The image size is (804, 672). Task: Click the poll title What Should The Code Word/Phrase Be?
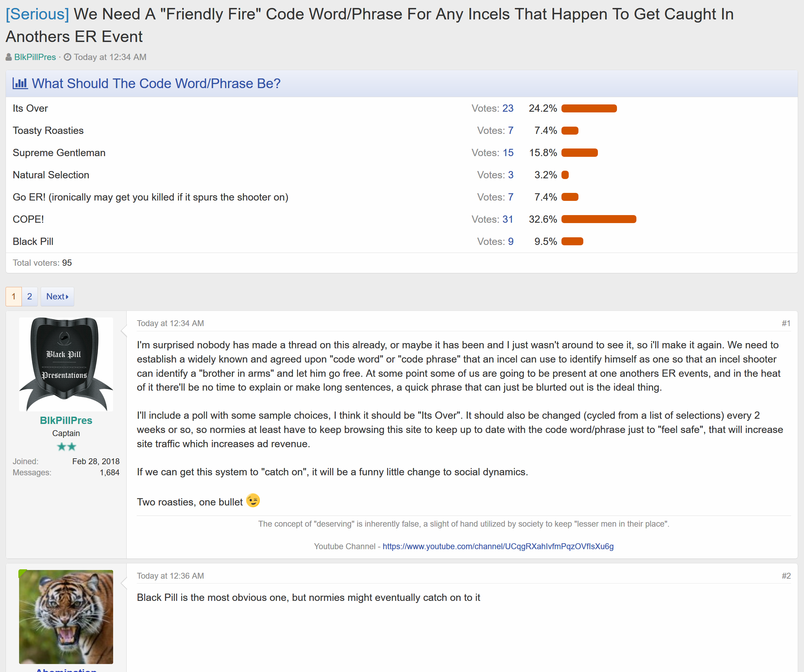(x=156, y=83)
